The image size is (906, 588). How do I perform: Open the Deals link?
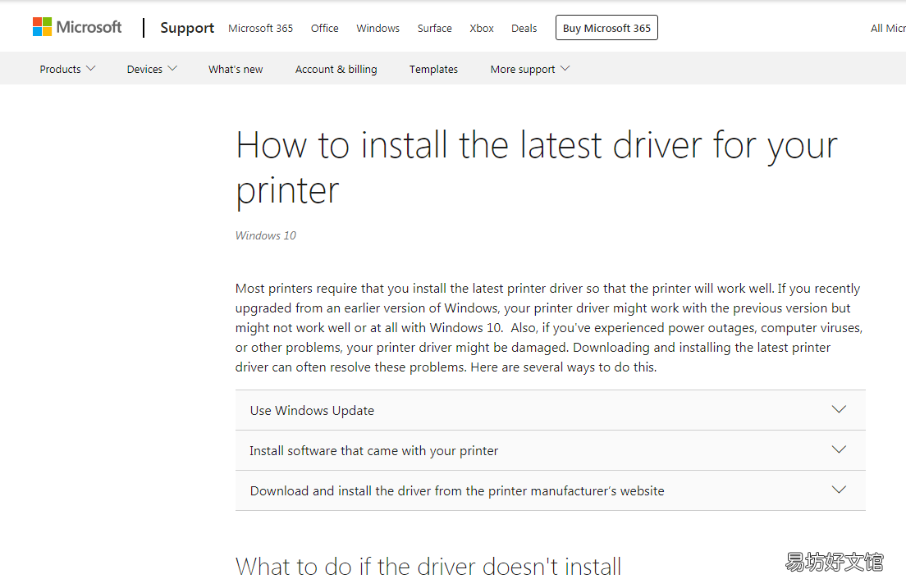click(524, 29)
